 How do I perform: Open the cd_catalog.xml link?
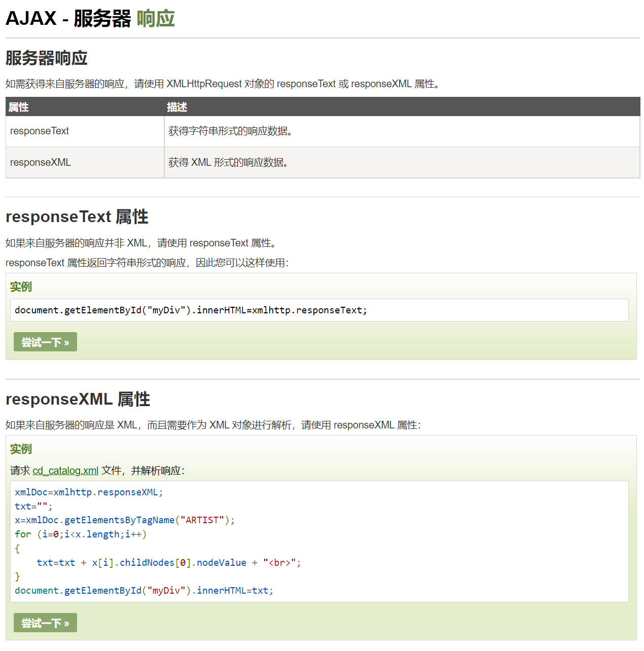65,471
